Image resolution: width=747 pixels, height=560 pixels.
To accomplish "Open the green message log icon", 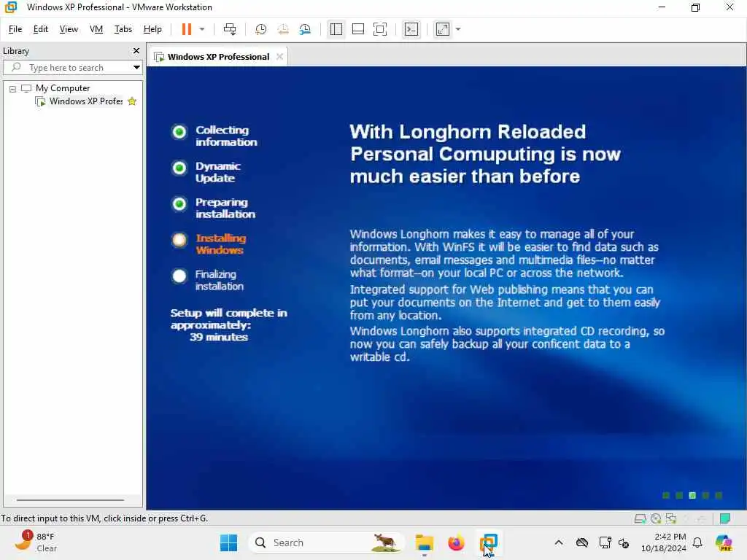I will pyautogui.click(x=724, y=518).
